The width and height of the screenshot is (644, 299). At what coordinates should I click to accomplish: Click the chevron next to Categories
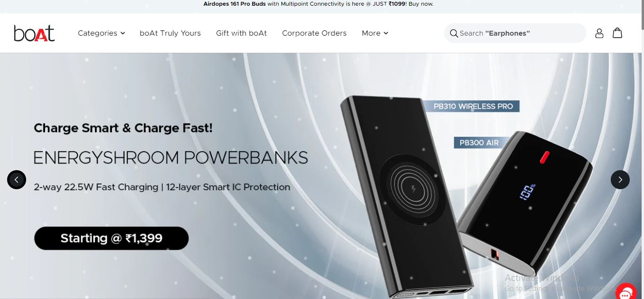pos(123,33)
